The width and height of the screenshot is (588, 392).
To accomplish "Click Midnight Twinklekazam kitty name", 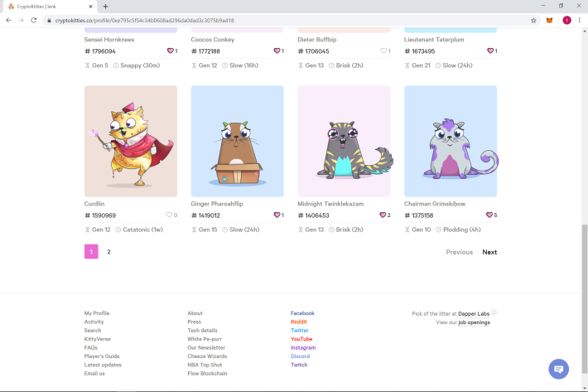I will (x=330, y=204).
